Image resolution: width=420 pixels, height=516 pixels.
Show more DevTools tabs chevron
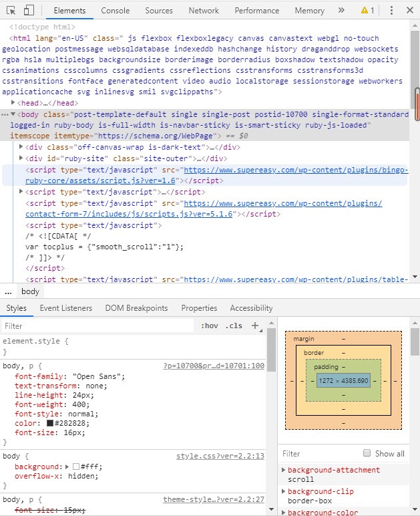click(x=341, y=10)
